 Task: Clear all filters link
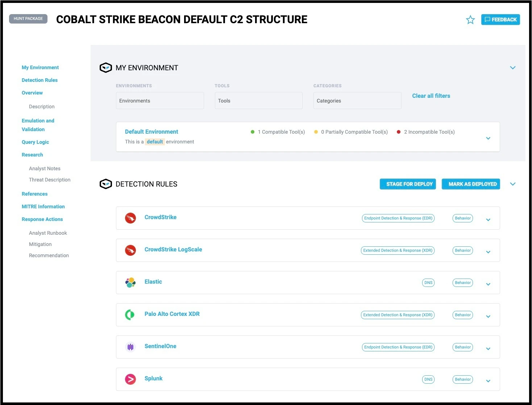coord(431,96)
